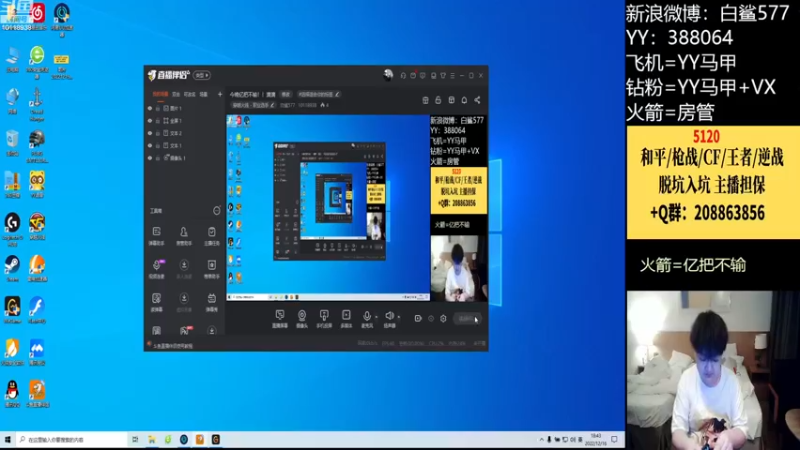Edit the topic hashtag pill
This screenshot has height=450, width=800.
coord(318,94)
